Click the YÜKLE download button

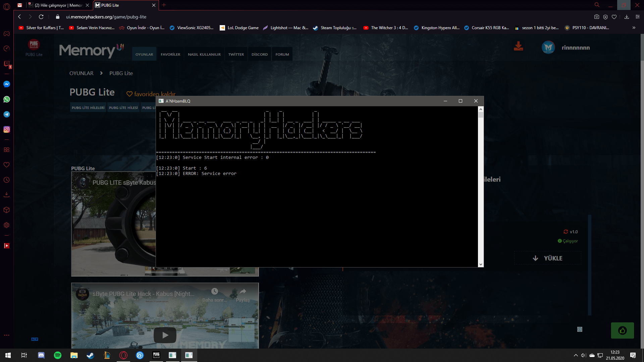pyautogui.click(x=548, y=258)
